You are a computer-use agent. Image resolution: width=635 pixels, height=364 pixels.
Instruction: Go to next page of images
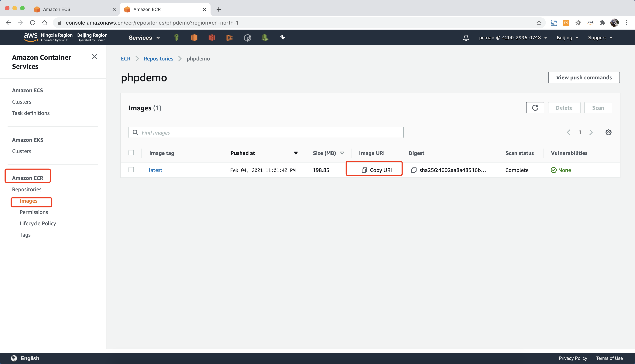591,132
